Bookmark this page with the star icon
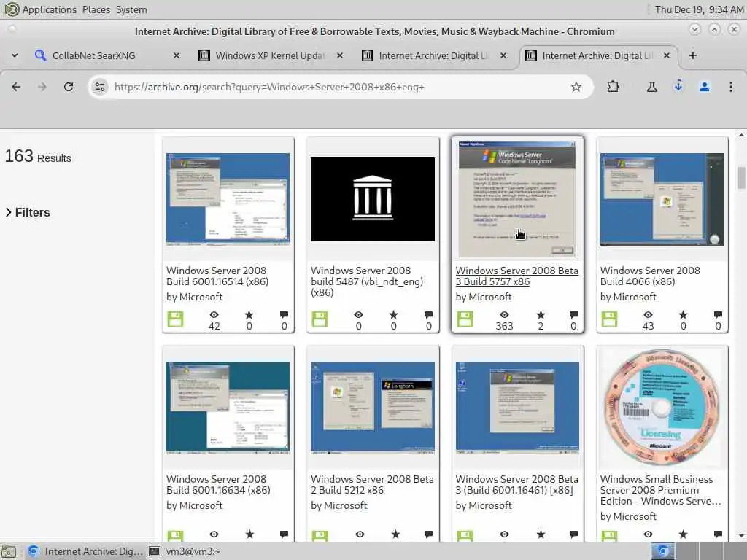The width and height of the screenshot is (747, 560). pos(576,87)
